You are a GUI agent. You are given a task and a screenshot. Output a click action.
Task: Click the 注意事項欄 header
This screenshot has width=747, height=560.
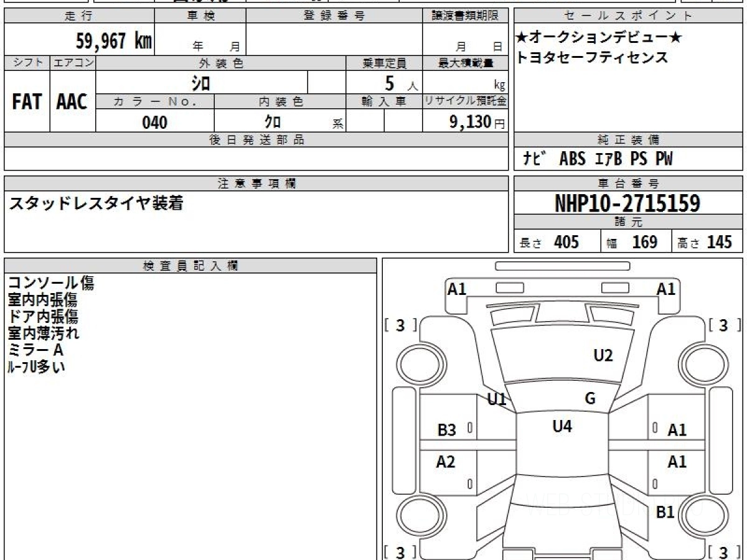pos(256,184)
